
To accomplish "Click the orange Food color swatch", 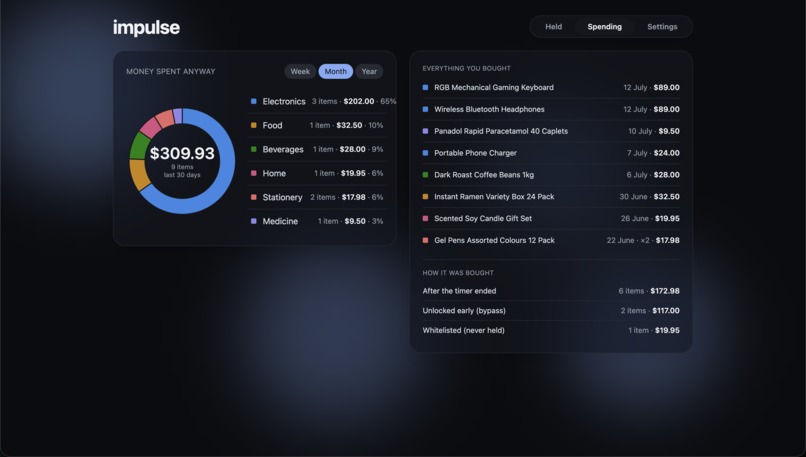I will [253, 125].
